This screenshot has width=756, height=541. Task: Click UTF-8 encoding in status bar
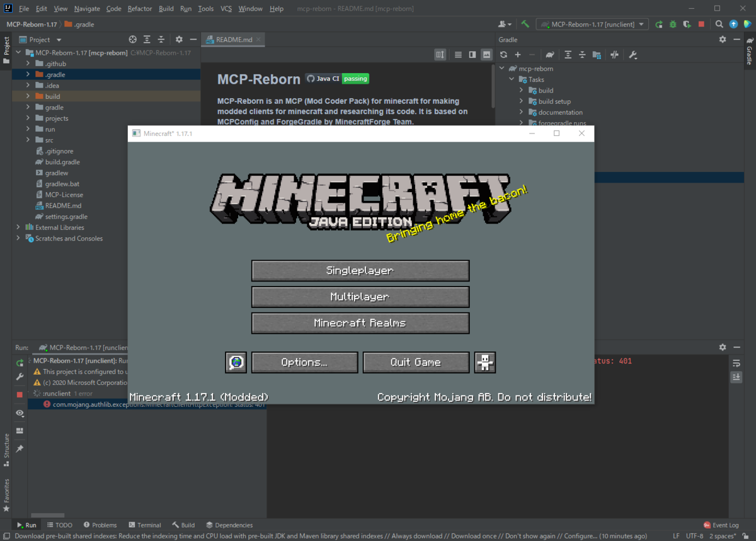pos(694,536)
